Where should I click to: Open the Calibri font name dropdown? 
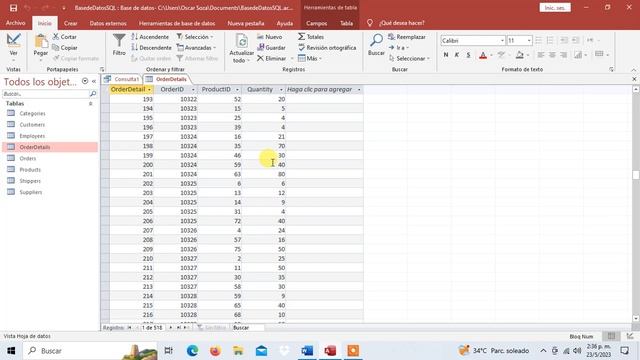coord(502,40)
